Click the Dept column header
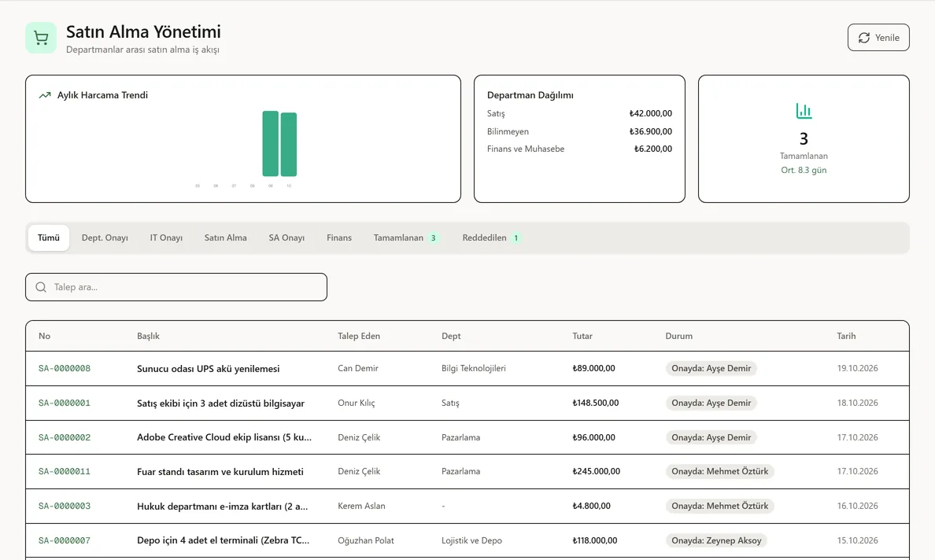This screenshot has height=560, width=935. pyautogui.click(x=451, y=336)
